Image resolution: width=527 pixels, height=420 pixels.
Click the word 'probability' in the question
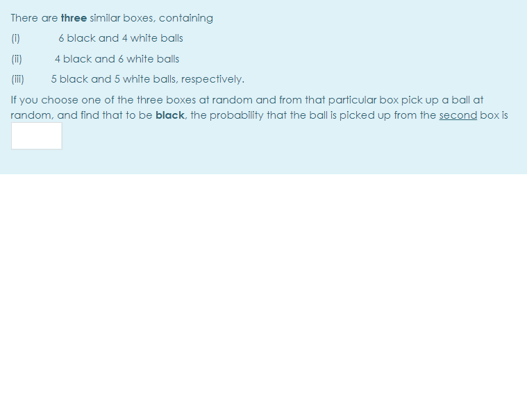(237, 115)
